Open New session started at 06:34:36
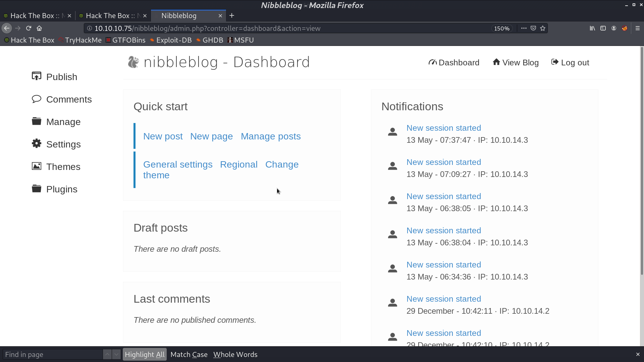 coord(444,265)
